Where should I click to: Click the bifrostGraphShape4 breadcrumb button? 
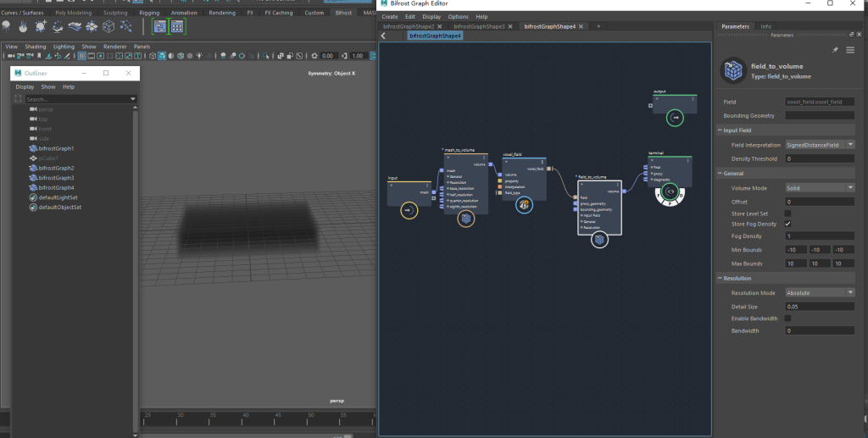[435, 36]
